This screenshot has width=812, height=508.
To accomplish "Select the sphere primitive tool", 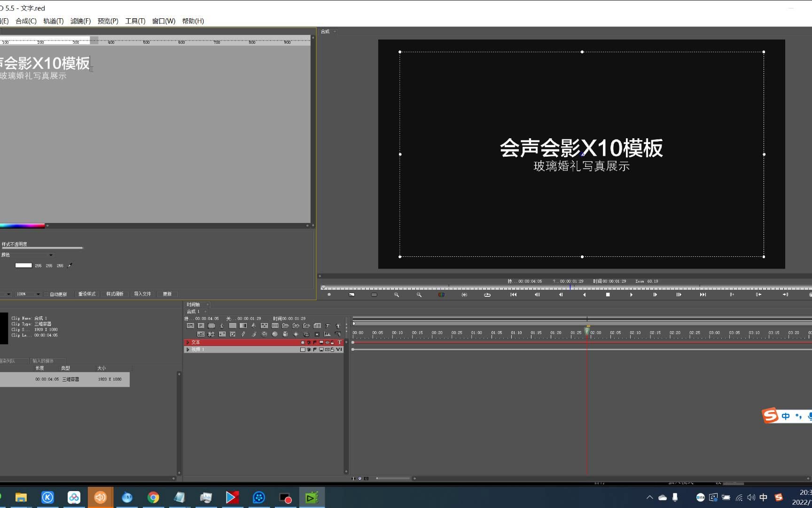I will pyautogui.click(x=275, y=334).
